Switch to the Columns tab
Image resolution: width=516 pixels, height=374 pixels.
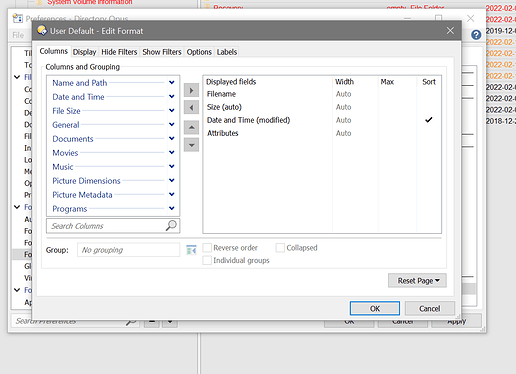click(x=54, y=51)
